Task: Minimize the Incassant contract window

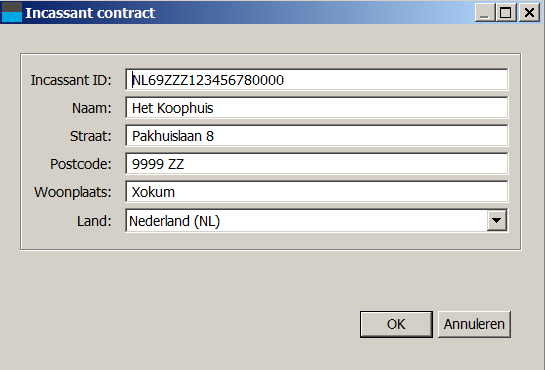Action: pos(485,13)
